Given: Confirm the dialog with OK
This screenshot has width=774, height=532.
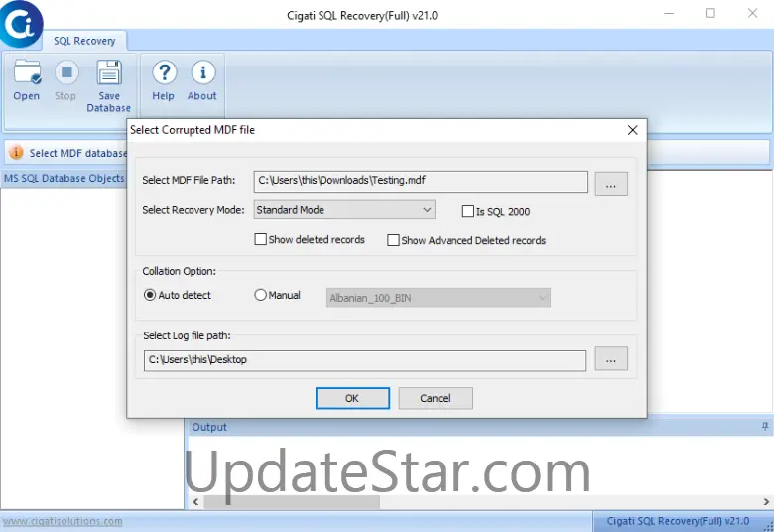Looking at the screenshot, I should click(352, 398).
